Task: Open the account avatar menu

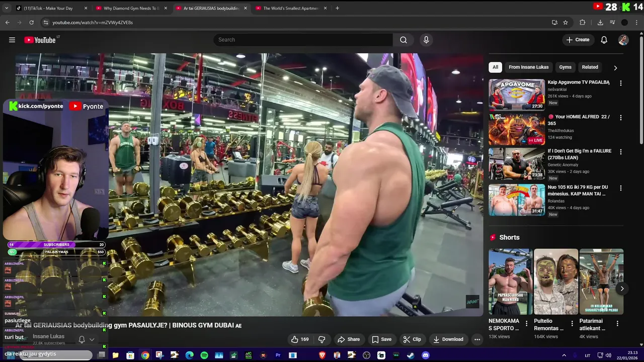Action: pos(623,40)
